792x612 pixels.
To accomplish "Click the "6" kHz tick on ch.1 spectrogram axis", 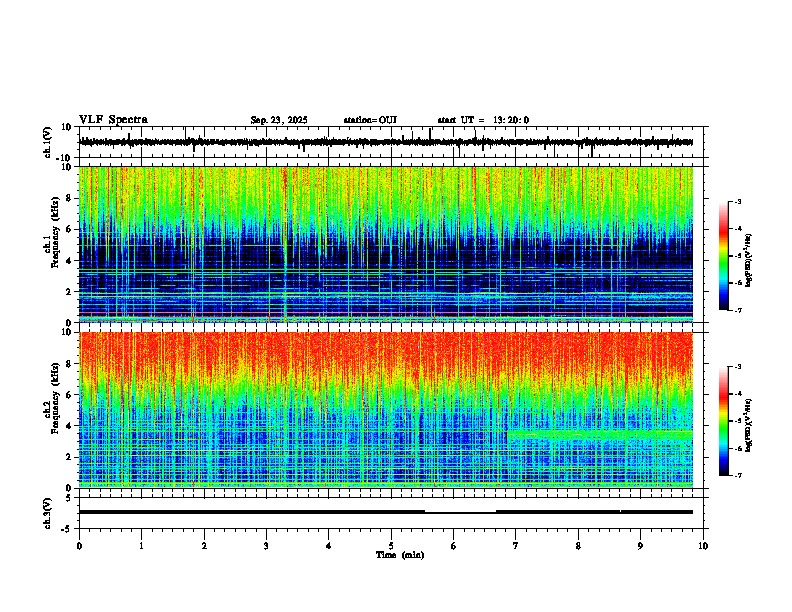I will tap(70, 229).
